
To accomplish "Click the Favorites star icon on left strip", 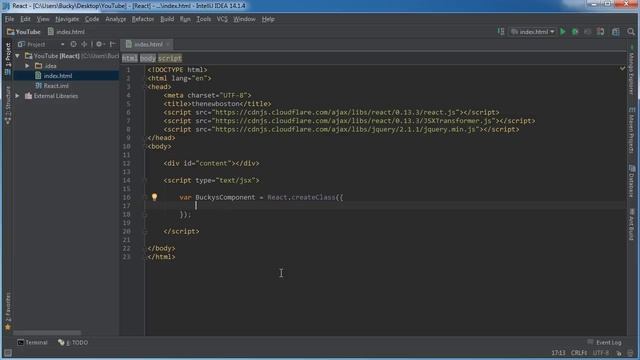I will [x=8, y=327].
